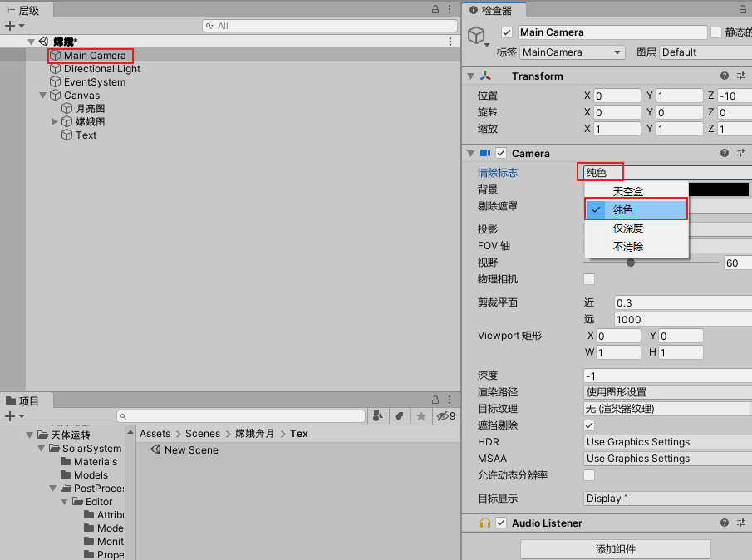The image size is (752, 560).
Task: Toggle the 遮挡剔除 checkbox
Action: tap(589, 425)
